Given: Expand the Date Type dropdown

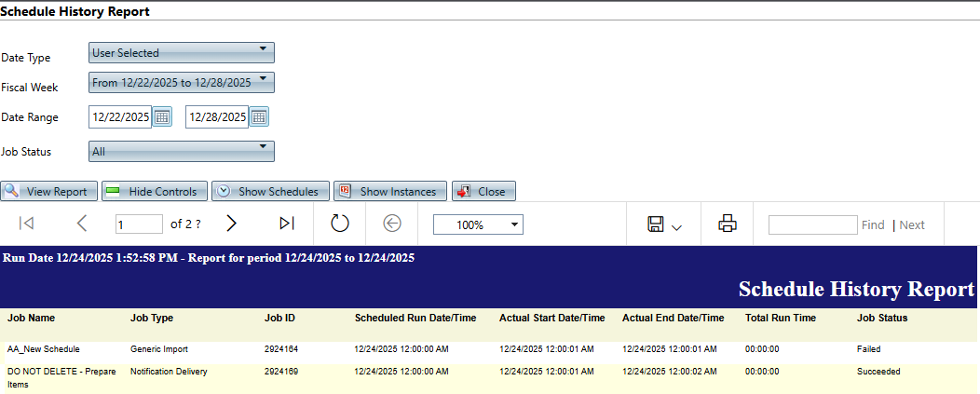Looking at the screenshot, I should [x=182, y=53].
